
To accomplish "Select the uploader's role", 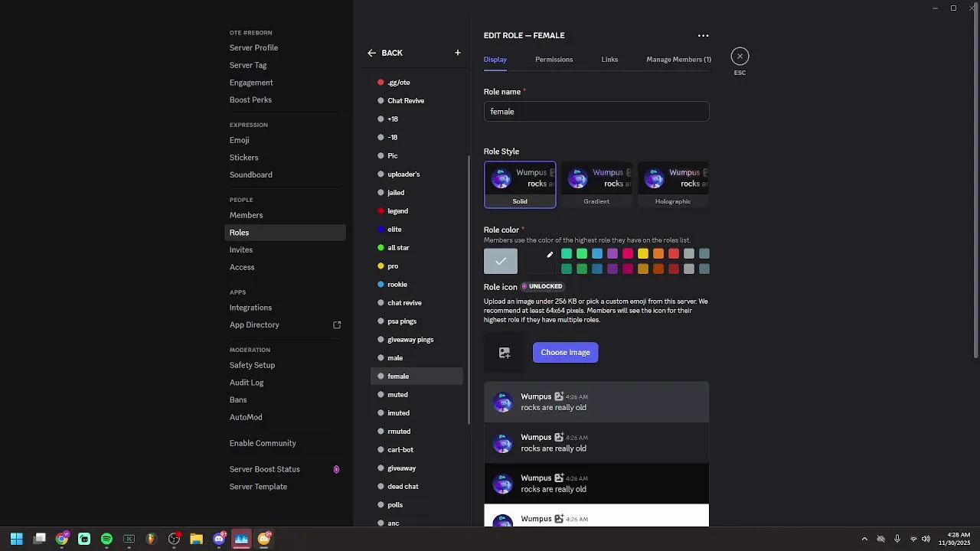I will (x=416, y=174).
